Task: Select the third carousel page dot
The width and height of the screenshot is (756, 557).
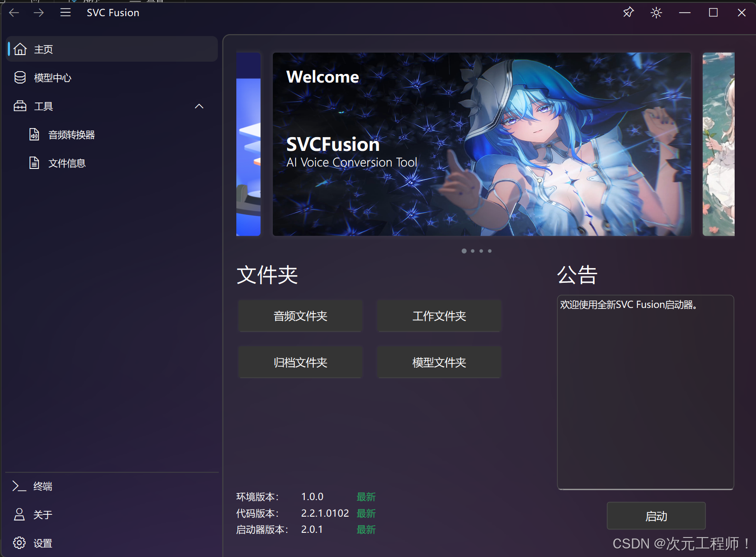Action: pos(481,251)
